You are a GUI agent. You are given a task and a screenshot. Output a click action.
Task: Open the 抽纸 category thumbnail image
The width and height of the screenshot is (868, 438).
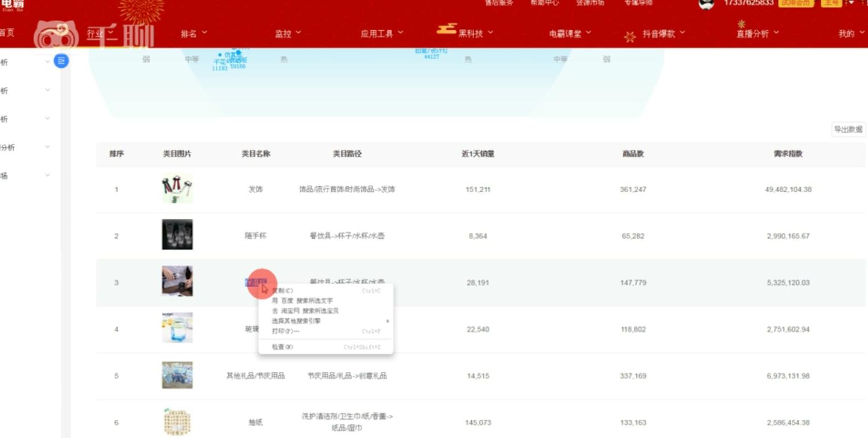coord(177,422)
